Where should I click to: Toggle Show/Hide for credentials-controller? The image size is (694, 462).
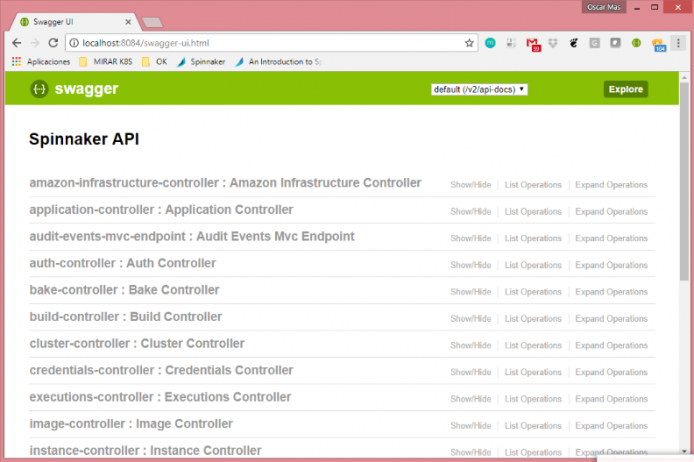coord(470,372)
